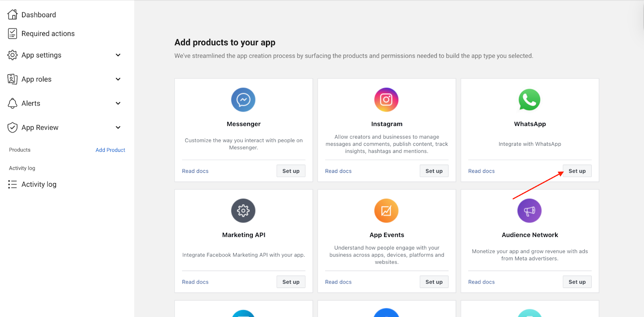Click the Instagram logo icon
644x317 pixels.
tap(386, 100)
